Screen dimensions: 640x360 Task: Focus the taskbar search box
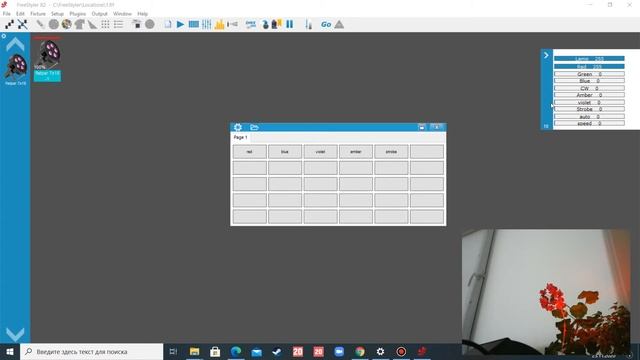91,351
